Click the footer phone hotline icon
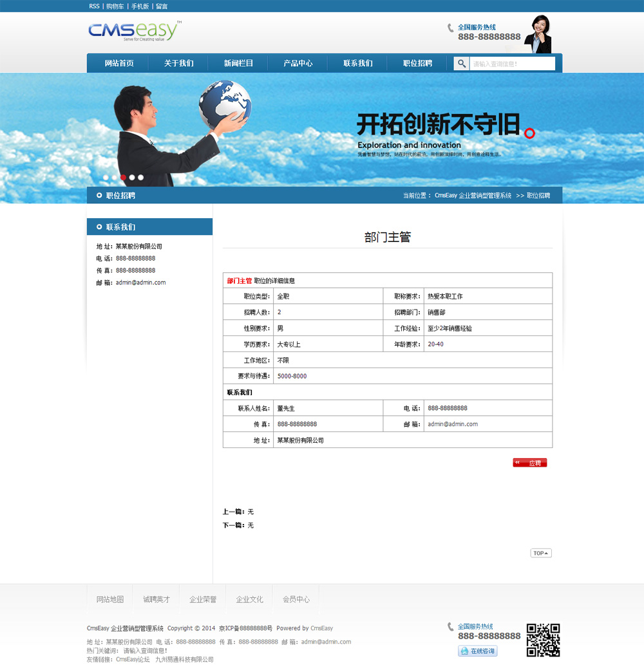This screenshot has height=672, width=644. click(451, 627)
